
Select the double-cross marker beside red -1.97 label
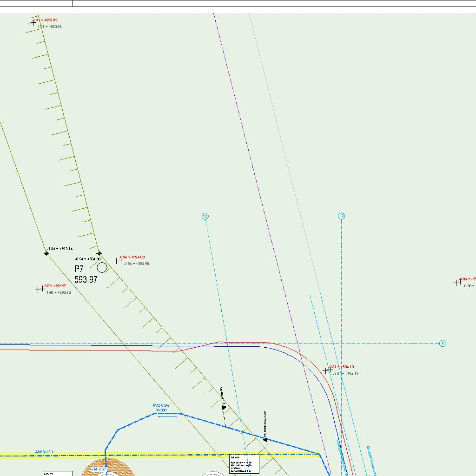click(x=40, y=290)
